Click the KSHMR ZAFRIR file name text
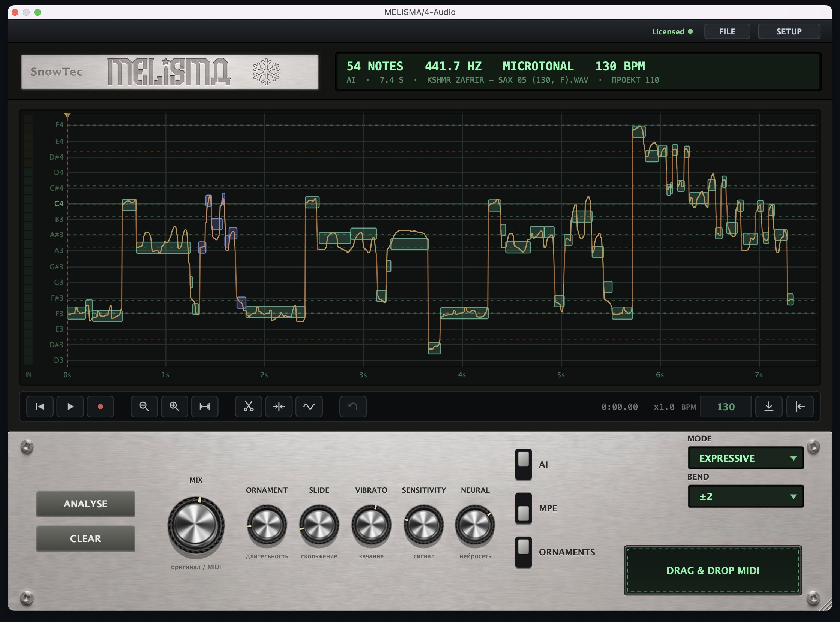The width and height of the screenshot is (840, 622). tap(507, 80)
